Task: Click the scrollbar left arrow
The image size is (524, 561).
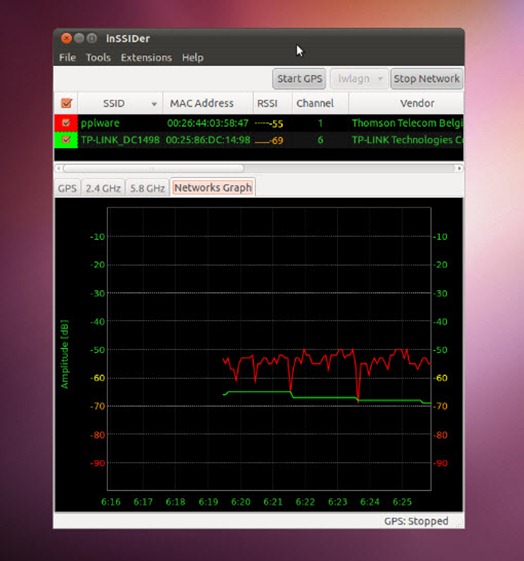Action: tap(59, 168)
